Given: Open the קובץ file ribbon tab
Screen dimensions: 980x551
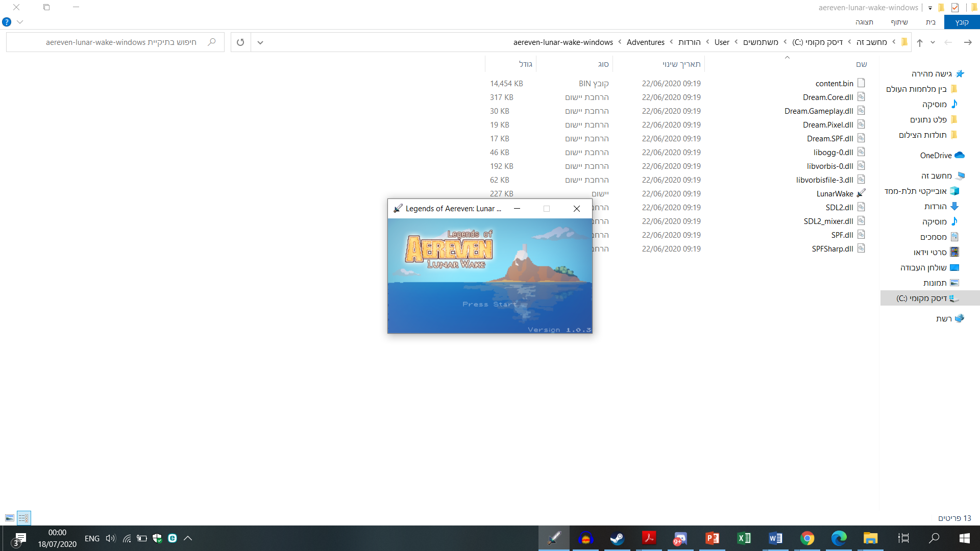Looking at the screenshot, I should pos(962,22).
